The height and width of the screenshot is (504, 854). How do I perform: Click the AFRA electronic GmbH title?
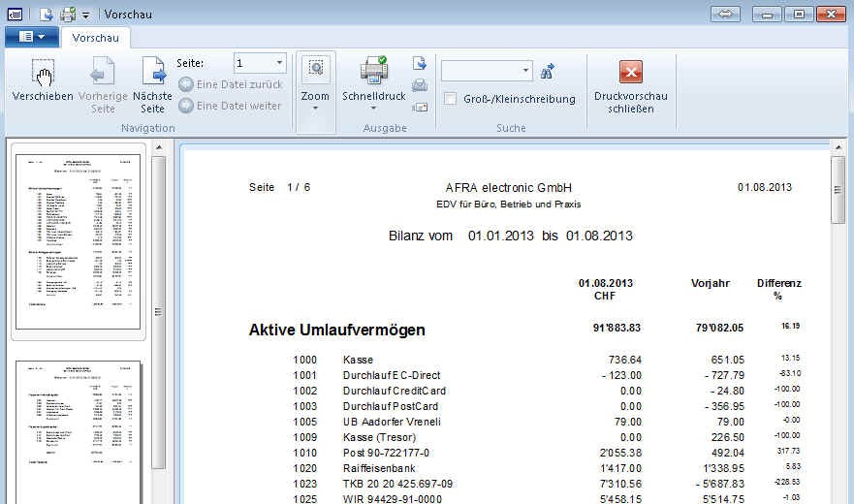coord(509,187)
